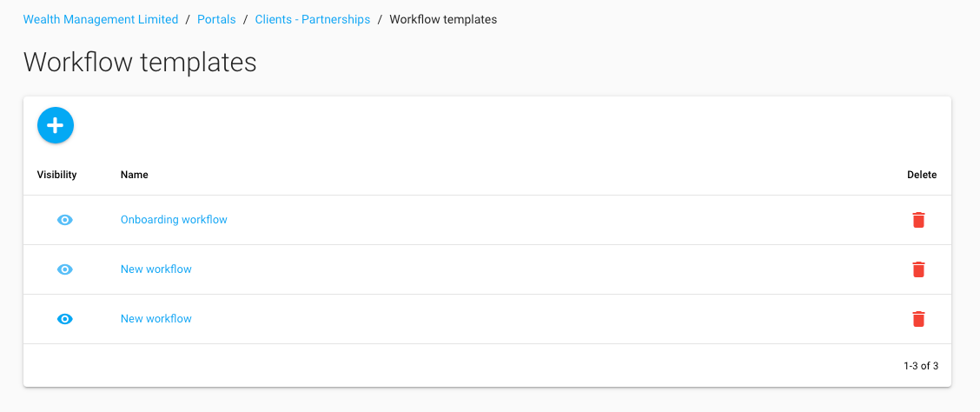Open the Onboarding workflow template
980x412 pixels.
coord(174,220)
